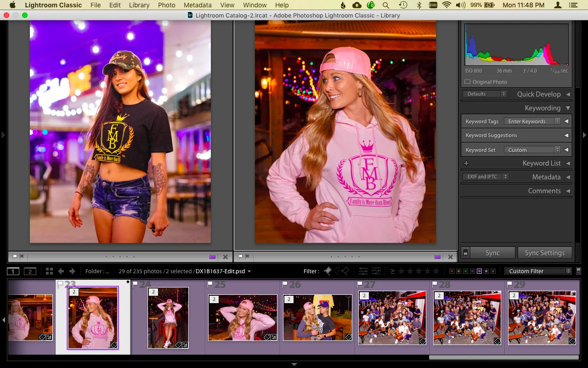Remove right photo from survey with X
This screenshot has height=368, width=588.
click(x=450, y=257)
